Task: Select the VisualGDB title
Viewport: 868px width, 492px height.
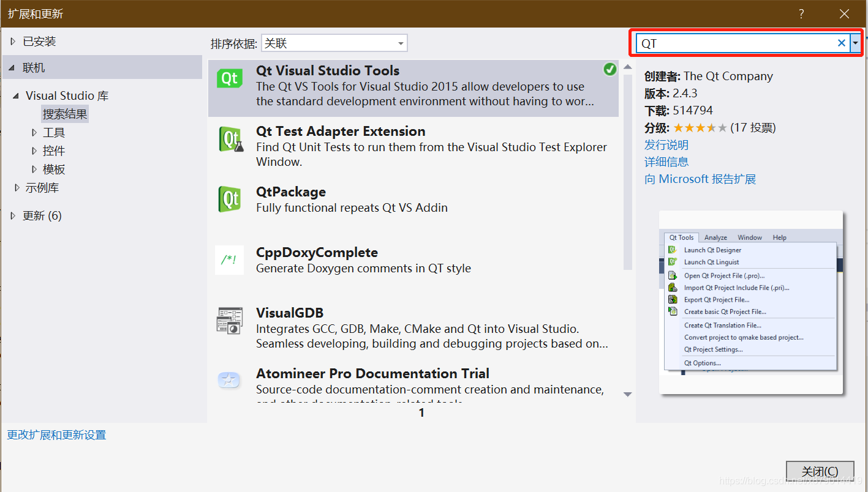Action: [290, 313]
